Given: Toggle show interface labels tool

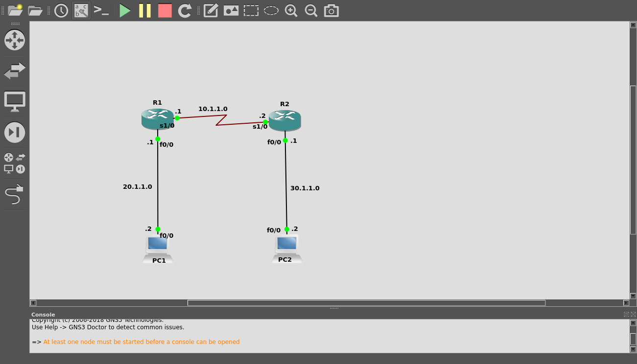Looking at the screenshot, I should 81,10.
